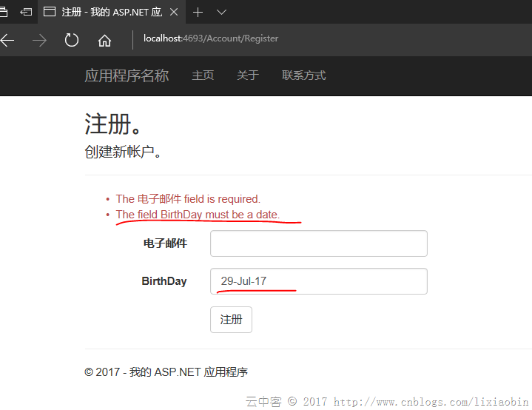Go to 主页 in navbar
This screenshot has height=410, width=532.
(203, 75)
